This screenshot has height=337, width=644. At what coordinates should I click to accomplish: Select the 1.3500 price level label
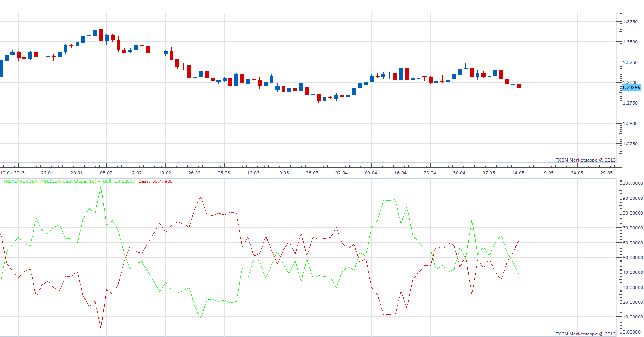click(x=630, y=42)
